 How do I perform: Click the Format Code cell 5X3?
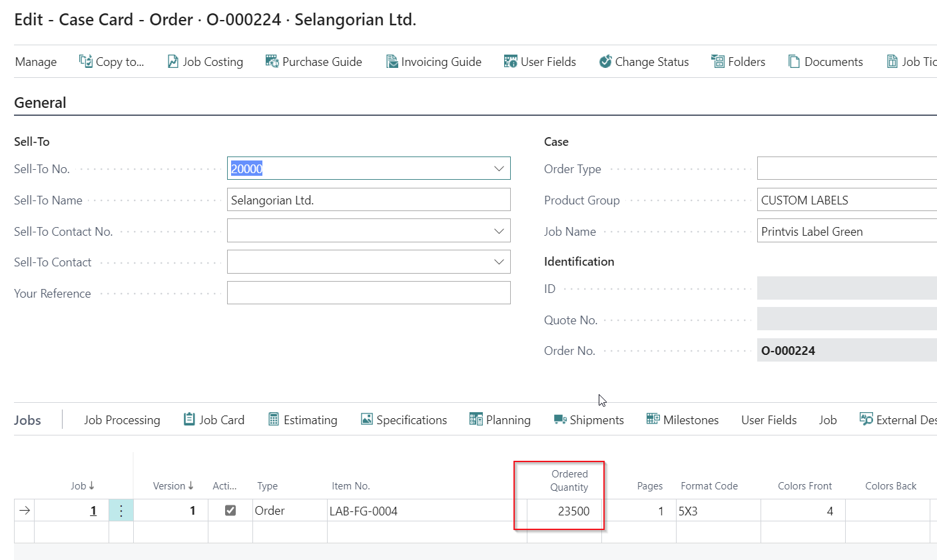(x=719, y=511)
